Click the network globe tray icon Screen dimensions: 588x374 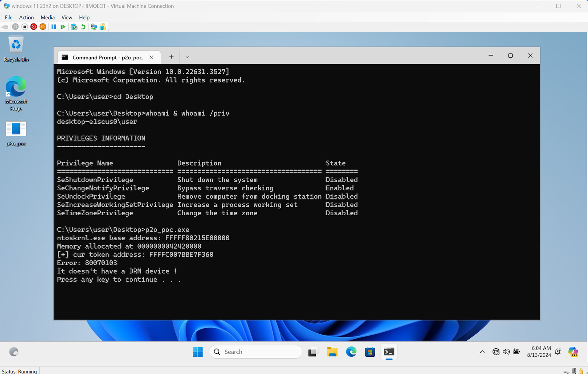pyautogui.click(x=496, y=352)
